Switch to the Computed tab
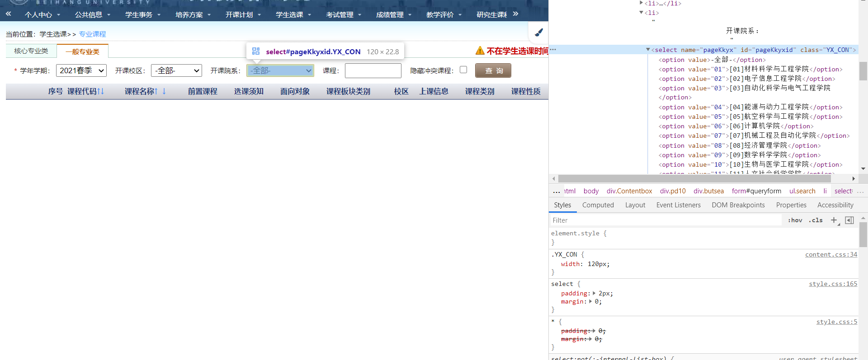The width and height of the screenshot is (868, 360). pos(598,205)
